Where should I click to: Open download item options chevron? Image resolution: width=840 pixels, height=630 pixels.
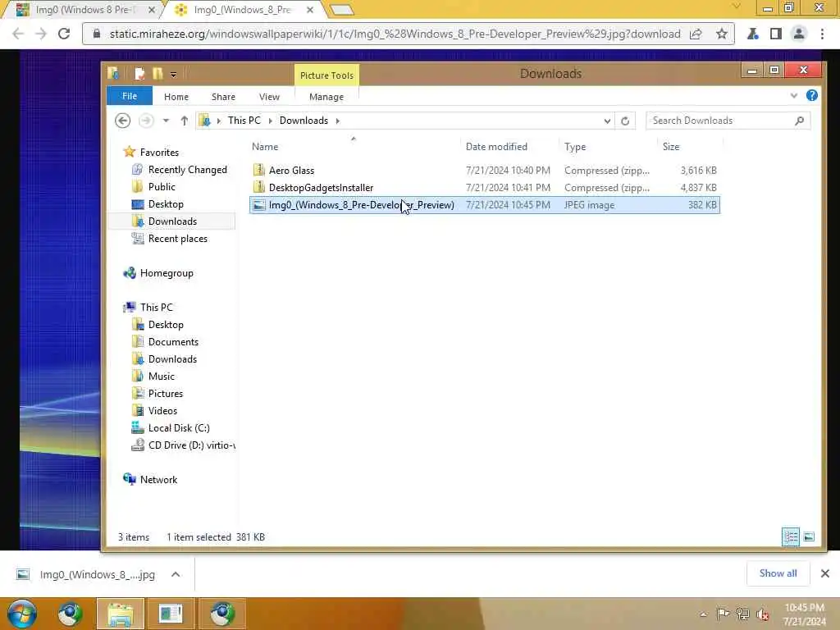coord(176,574)
